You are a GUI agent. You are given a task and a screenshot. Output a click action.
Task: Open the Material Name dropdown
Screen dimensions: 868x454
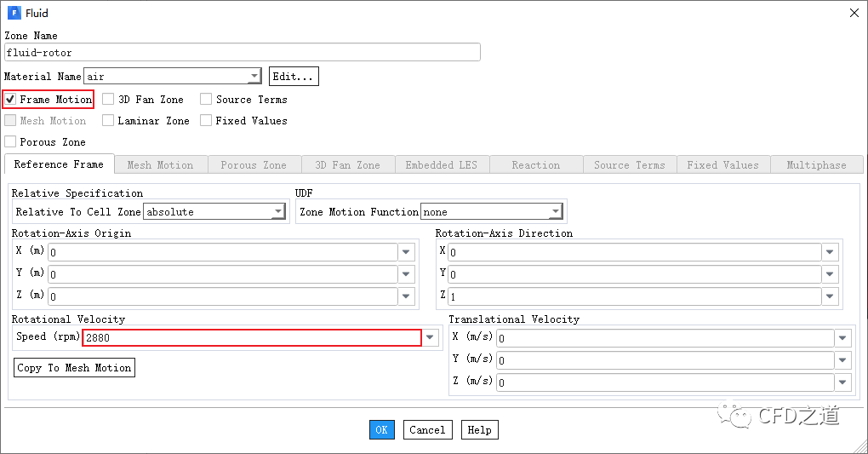254,77
